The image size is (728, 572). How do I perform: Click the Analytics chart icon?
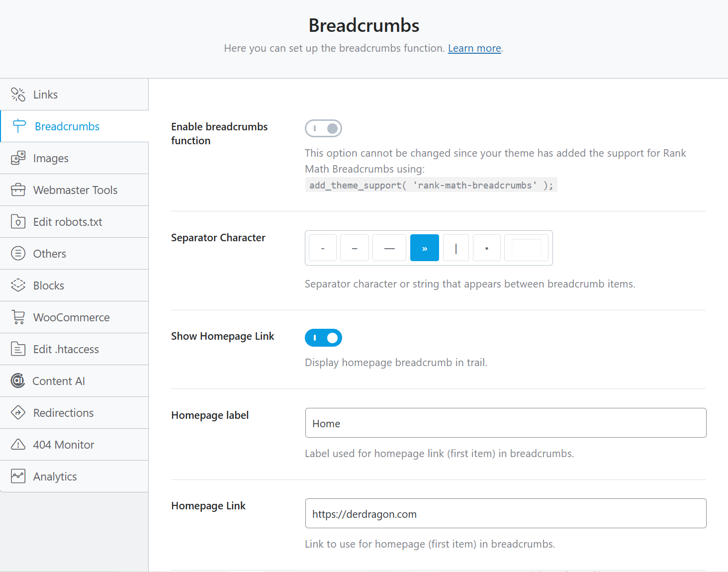point(18,477)
